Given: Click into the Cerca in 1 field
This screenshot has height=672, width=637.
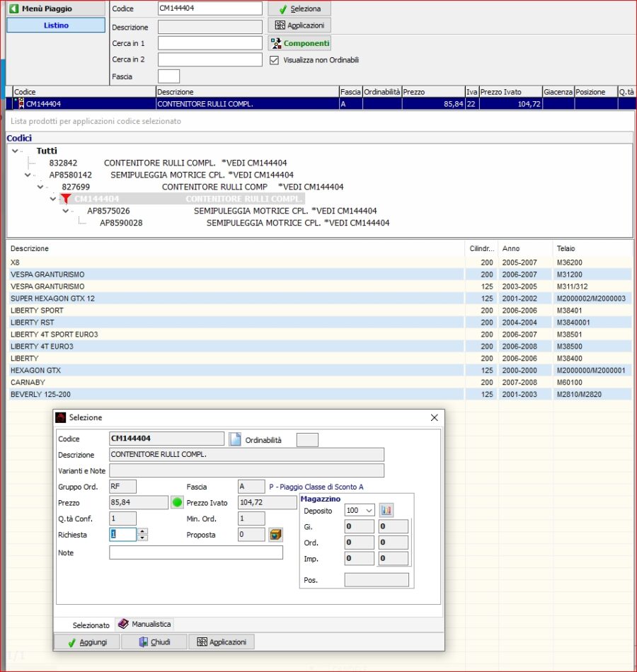Looking at the screenshot, I should (210, 43).
